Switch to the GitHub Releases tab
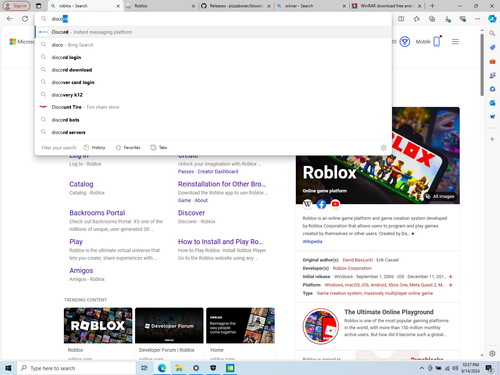This screenshot has height=375, width=500. point(236,6)
